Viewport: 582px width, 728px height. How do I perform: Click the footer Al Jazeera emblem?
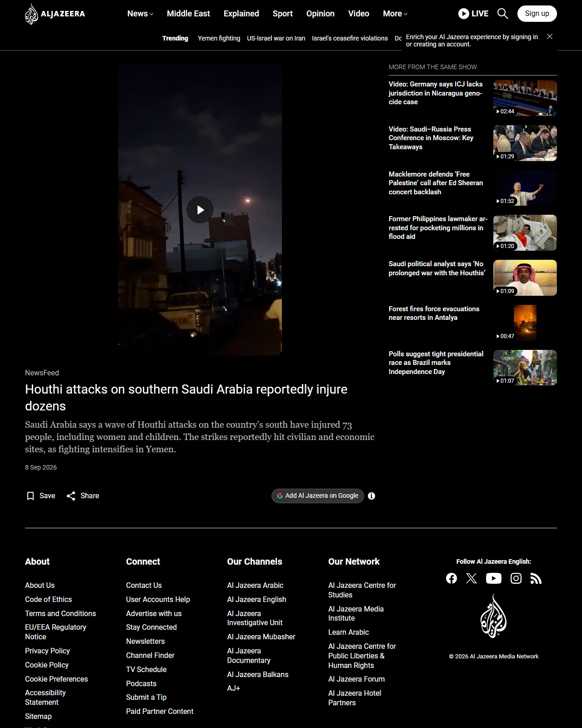pyautogui.click(x=494, y=616)
